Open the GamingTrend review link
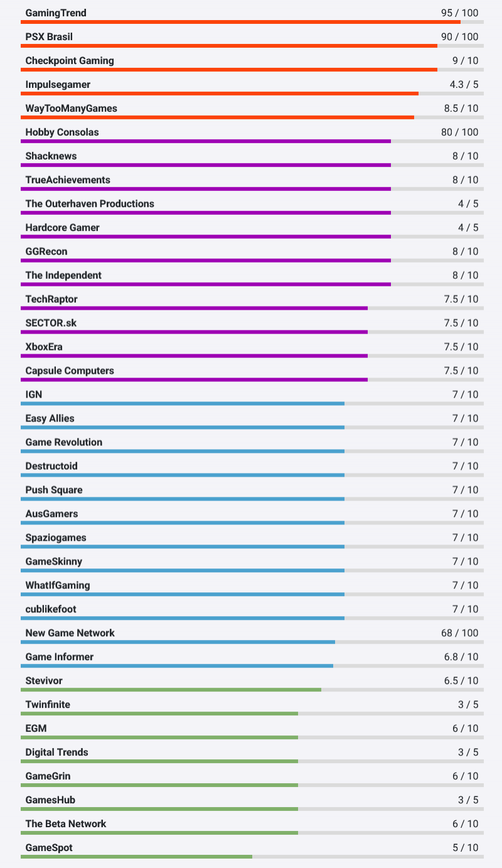The width and height of the screenshot is (502, 868). tap(56, 13)
